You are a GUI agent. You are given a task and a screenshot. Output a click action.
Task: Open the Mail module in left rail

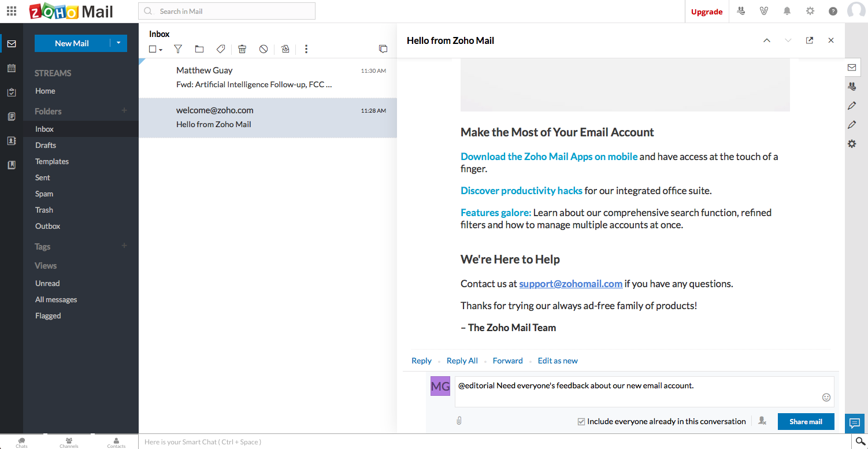pos(12,44)
